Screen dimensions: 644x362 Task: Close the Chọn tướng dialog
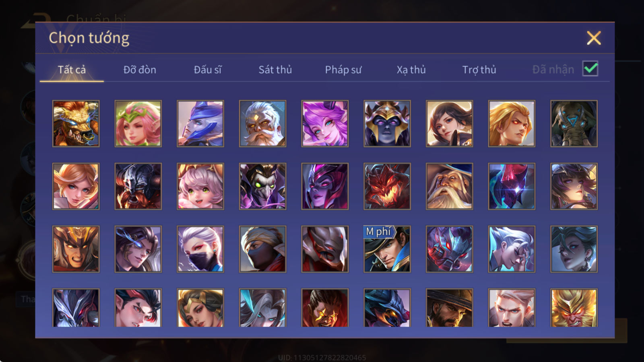point(594,38)
